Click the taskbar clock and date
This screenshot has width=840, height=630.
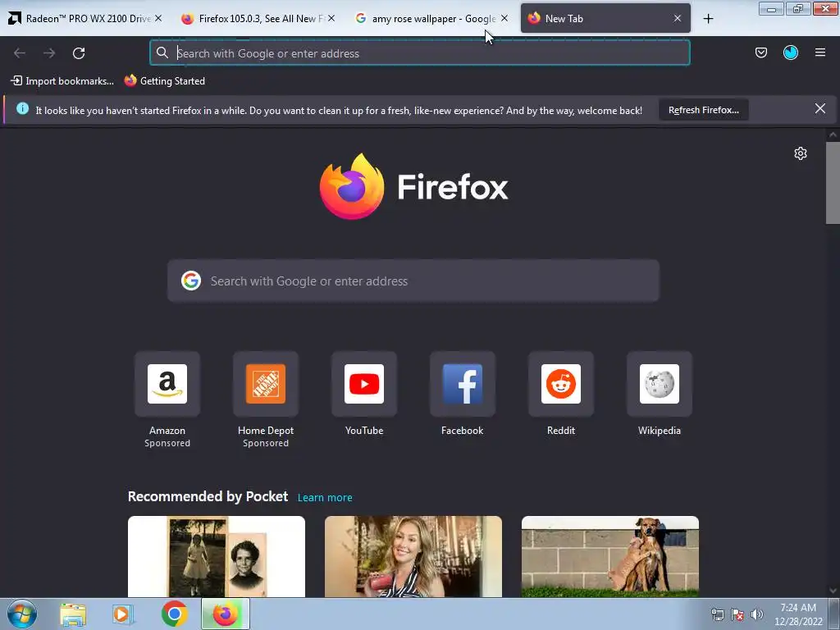coord(798,614)
